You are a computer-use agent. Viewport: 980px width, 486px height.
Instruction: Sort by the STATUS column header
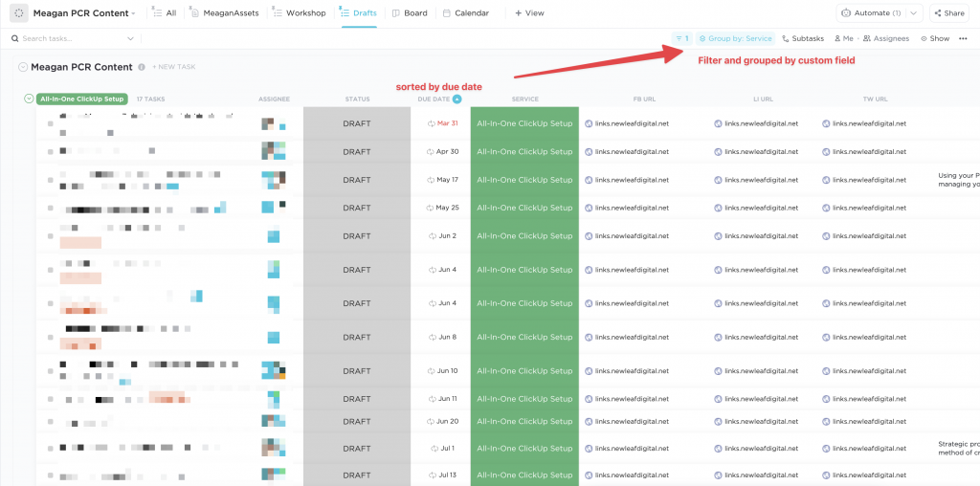[358, 99]
